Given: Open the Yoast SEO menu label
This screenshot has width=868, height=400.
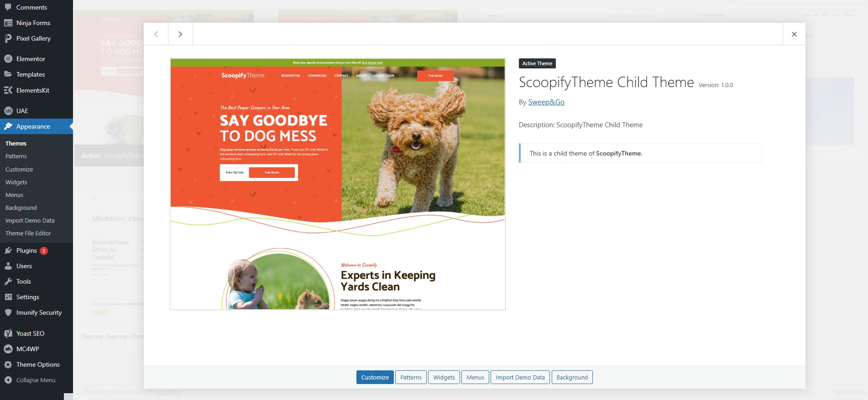Looking at the screenshot, I should [30, 333].
